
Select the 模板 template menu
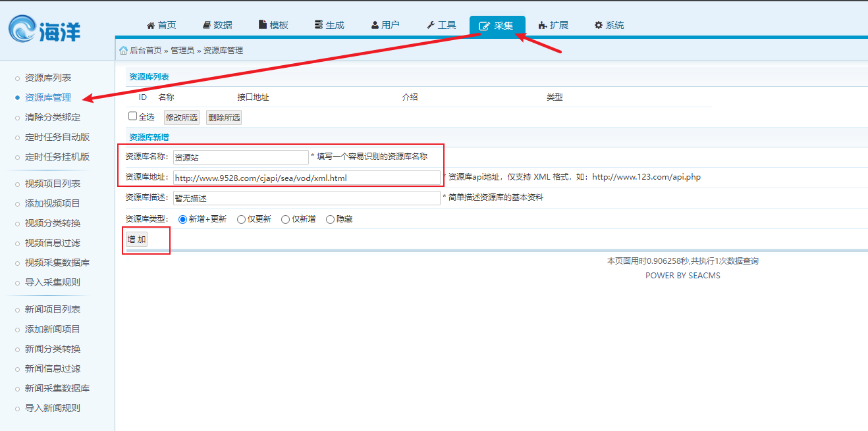pos(273,25)
